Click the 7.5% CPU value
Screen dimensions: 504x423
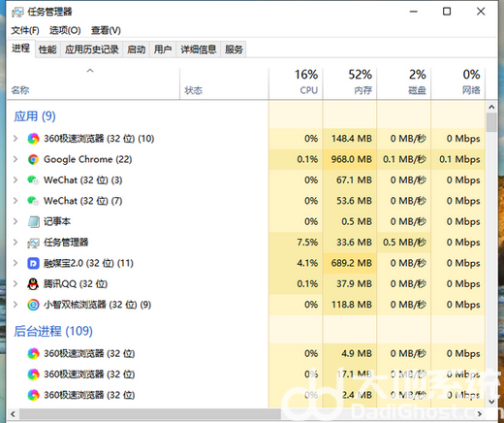(307, 243)
